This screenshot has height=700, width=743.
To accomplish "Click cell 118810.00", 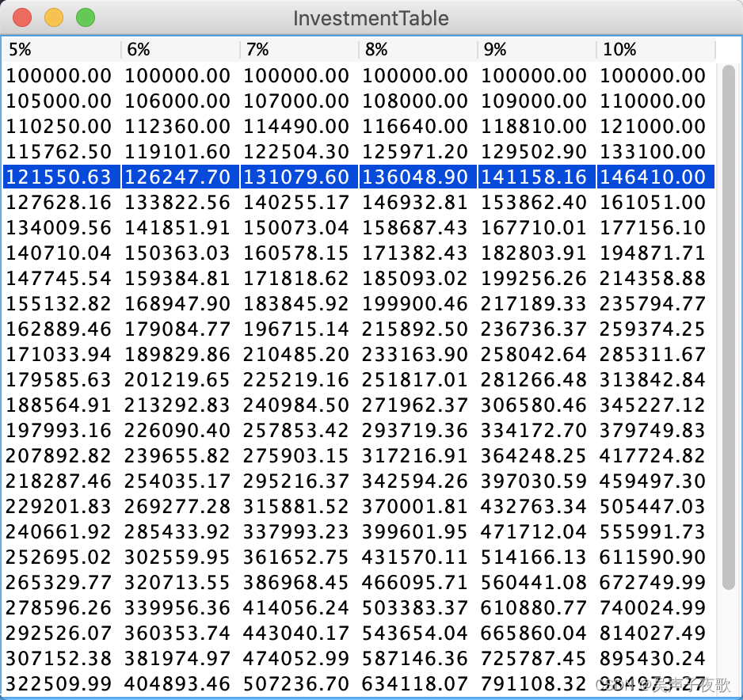I will [537, 127].
